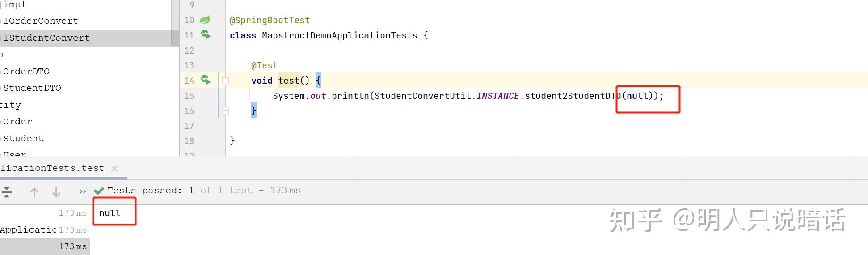Viewport: 868px width, 255px height.
Task: Switch to the ApplicationTests.test run tab
Action: click(x=52, y=168)
